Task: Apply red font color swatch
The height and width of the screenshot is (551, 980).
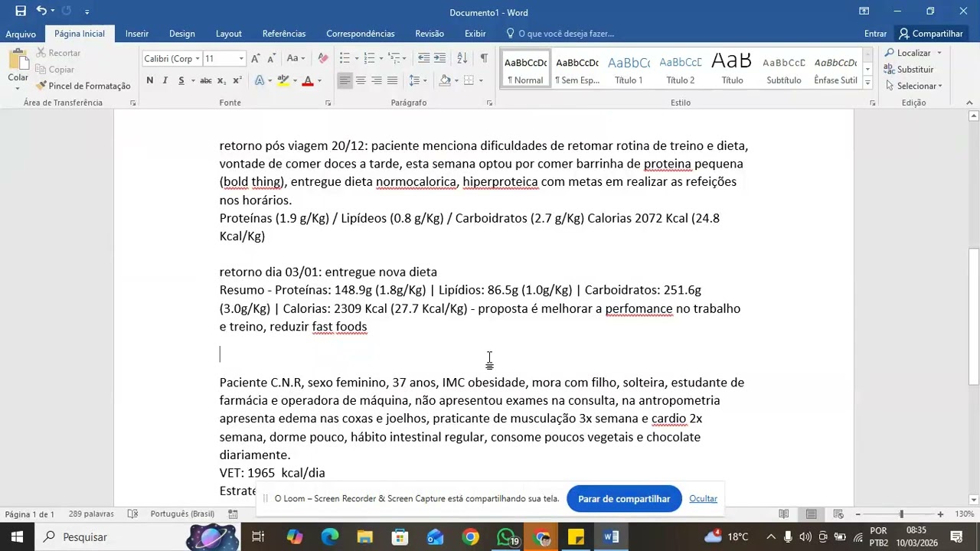Action: pos(308,80)
